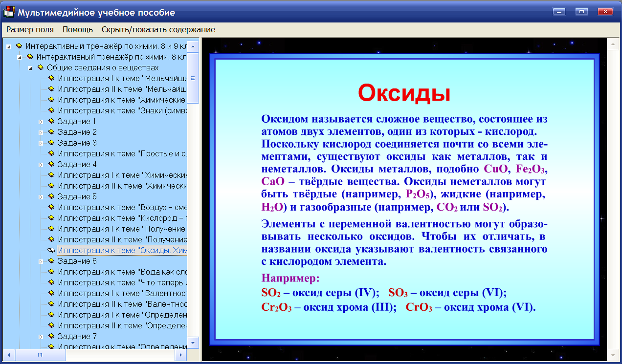The width and height of the screenshot is (622, 364).
Task: Select the book icon beside "Задание 7"
Action: pos(51,336)
